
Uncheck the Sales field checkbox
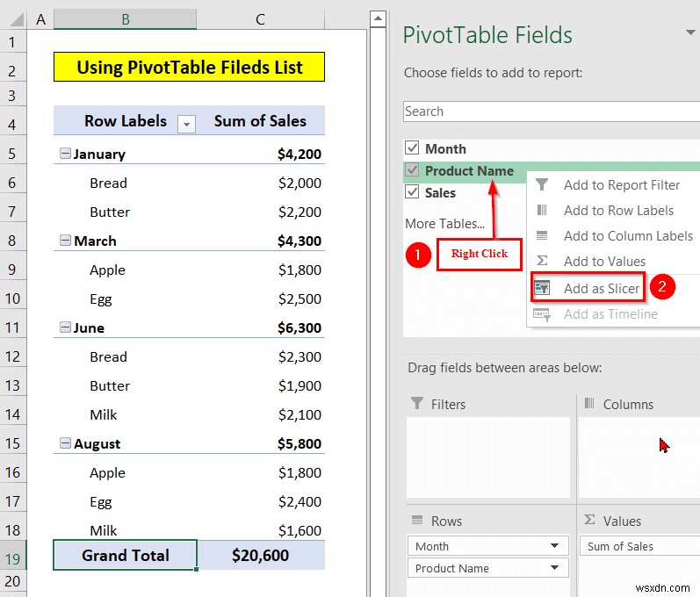click(x=412, y=192)
